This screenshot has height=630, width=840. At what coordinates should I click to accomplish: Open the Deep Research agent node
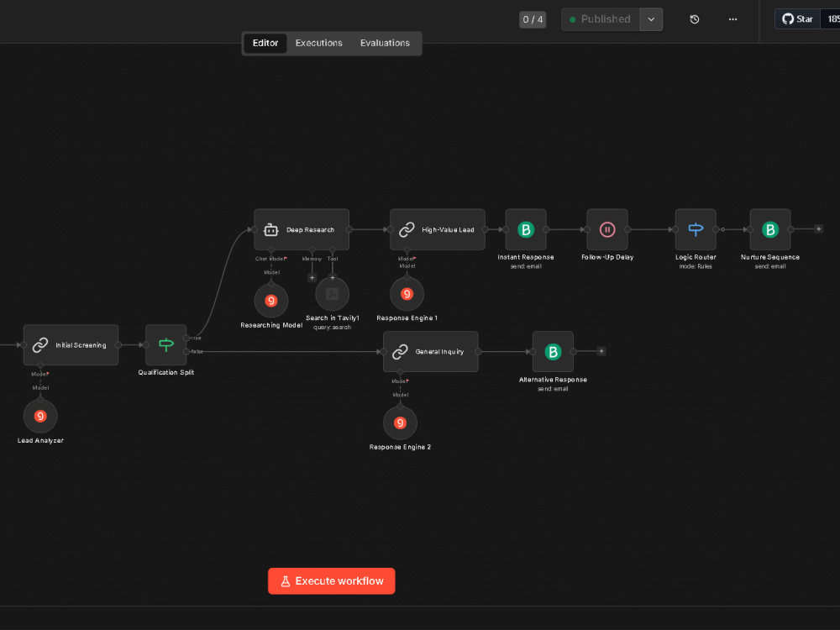tap(301, 229)
